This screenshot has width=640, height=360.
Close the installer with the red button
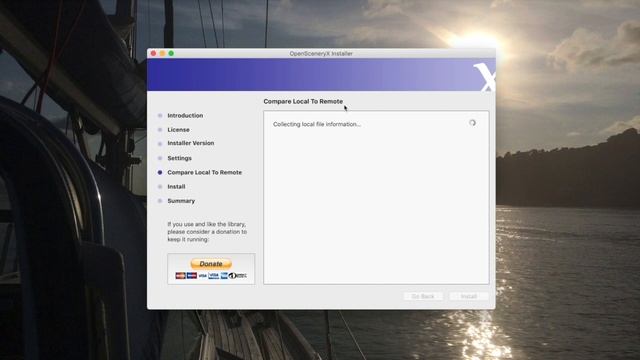153,53
